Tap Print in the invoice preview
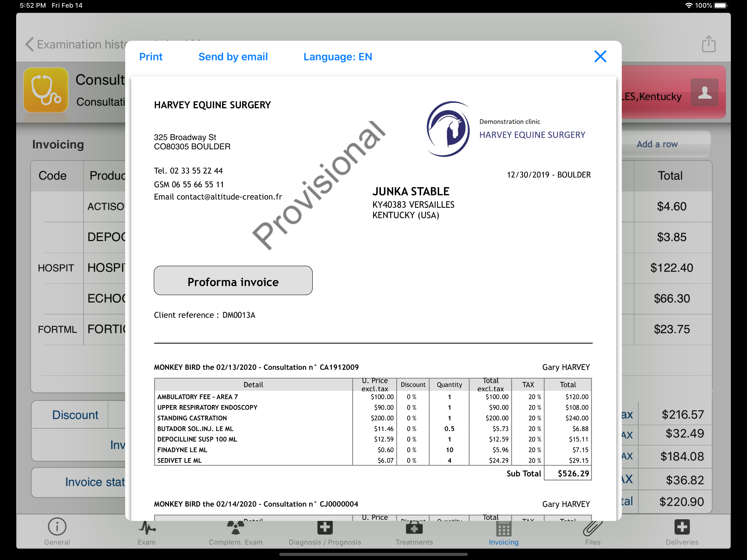 (x=151, y=57)
